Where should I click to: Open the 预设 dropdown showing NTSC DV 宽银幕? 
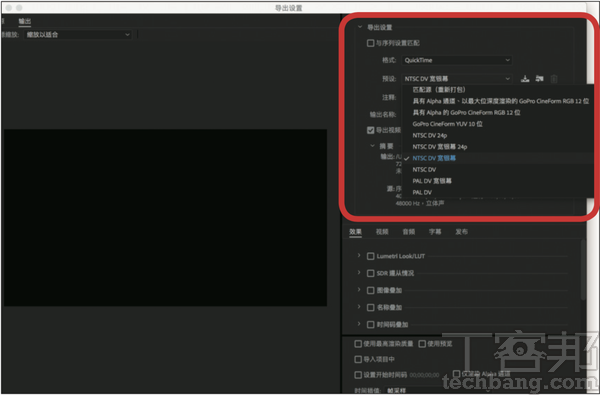(457, 78)
